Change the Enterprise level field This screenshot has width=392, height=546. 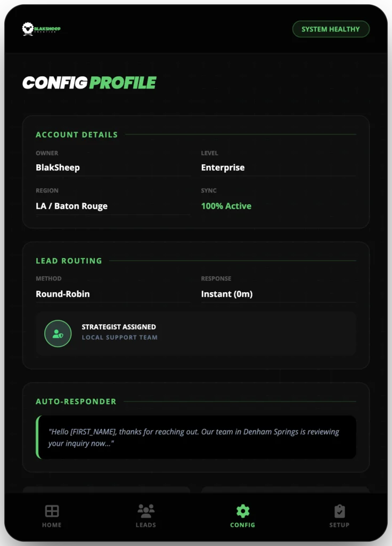[x=223, y=167]
